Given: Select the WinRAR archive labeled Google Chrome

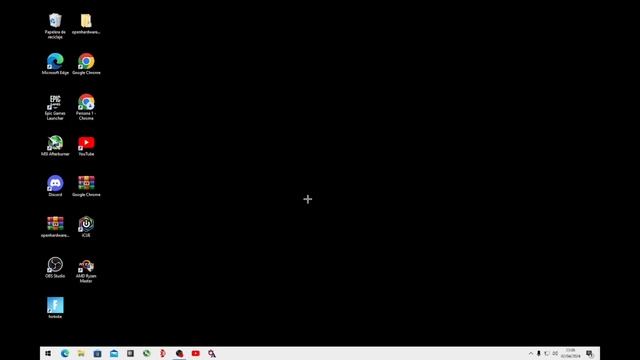Looking at the screenshot, I should point(86,186).
